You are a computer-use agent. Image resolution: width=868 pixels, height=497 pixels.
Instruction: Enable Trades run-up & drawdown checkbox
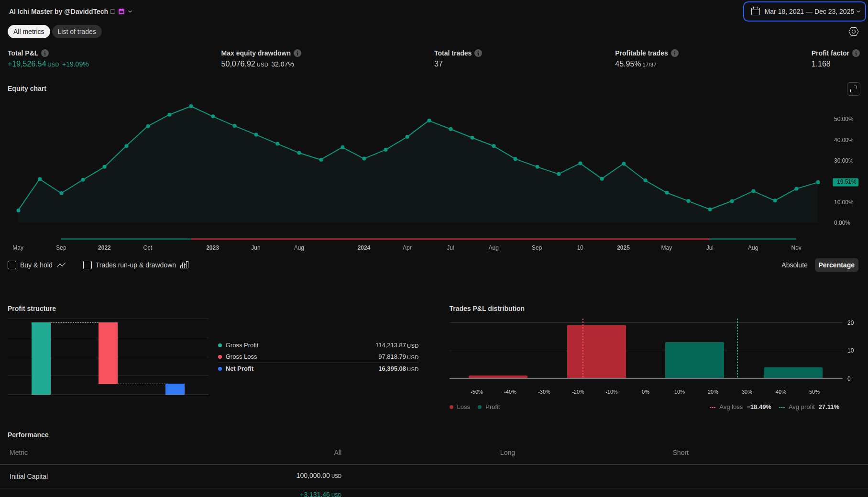(88, 265)
